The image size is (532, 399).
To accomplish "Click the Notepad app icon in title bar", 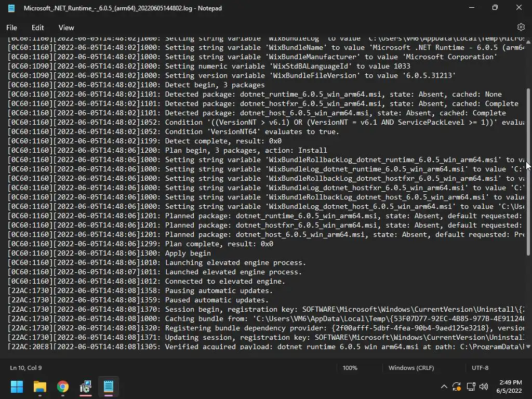I will pos(11,8).
